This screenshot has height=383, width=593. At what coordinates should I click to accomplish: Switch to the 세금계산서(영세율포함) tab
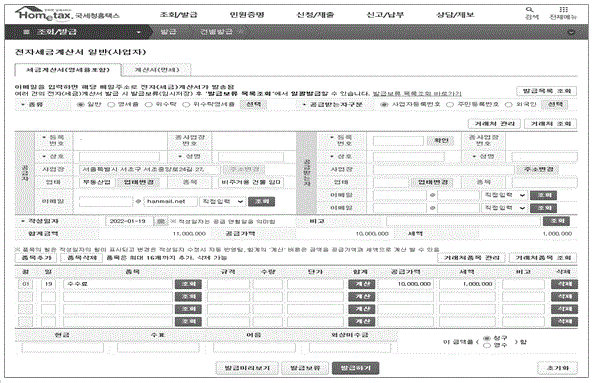coord(68,70)
